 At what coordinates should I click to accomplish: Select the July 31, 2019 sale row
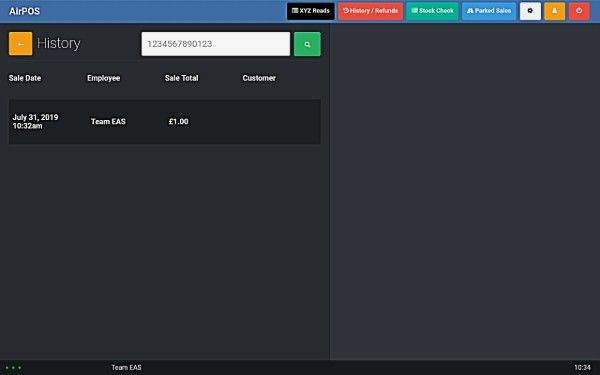(x=165, y=122)
